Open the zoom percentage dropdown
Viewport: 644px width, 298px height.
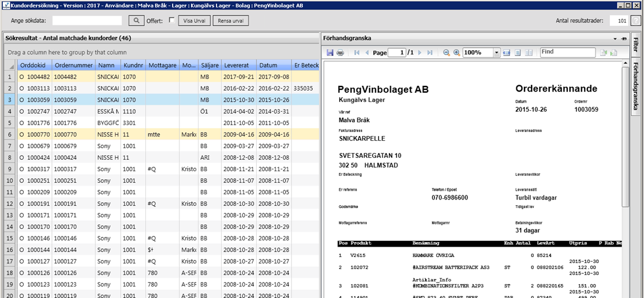pos(496,52)
